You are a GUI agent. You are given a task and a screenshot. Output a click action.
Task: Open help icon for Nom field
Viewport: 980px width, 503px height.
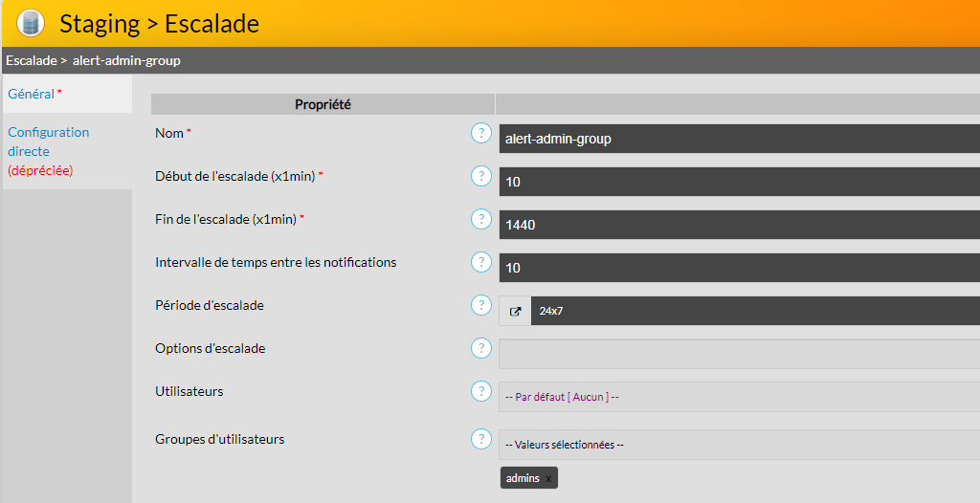pyautogui.click(x=480, y=133)
